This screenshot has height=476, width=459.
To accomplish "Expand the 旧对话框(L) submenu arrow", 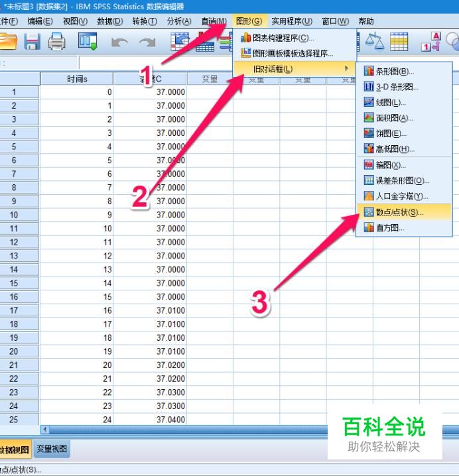I will tap(346, 68).
